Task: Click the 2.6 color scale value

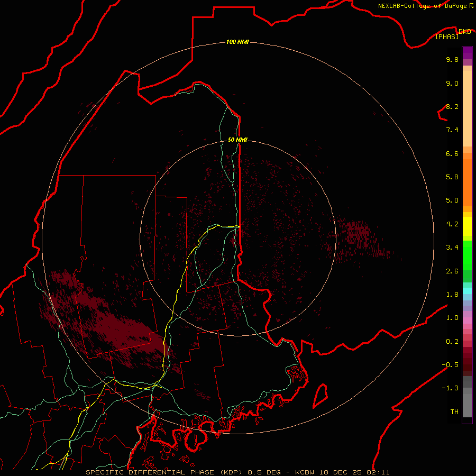Action: 452,271
